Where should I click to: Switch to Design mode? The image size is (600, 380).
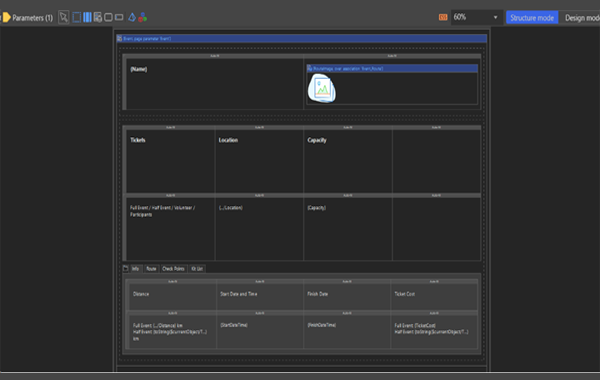(582, 18)
